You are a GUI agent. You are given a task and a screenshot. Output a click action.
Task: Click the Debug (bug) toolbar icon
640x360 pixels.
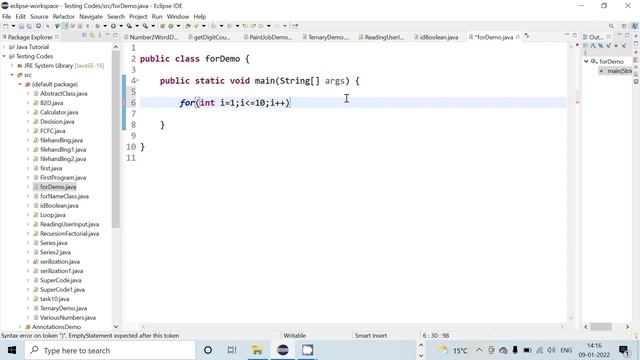click(x=97, y=26)
